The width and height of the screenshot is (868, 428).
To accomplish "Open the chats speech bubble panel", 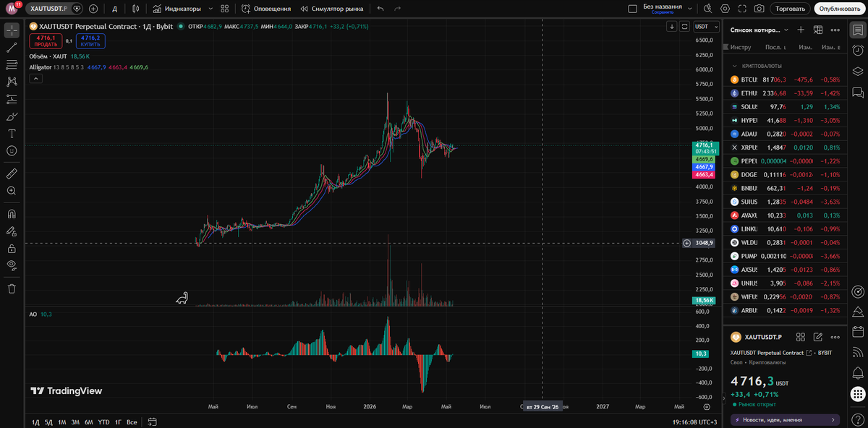I will 857,92.
